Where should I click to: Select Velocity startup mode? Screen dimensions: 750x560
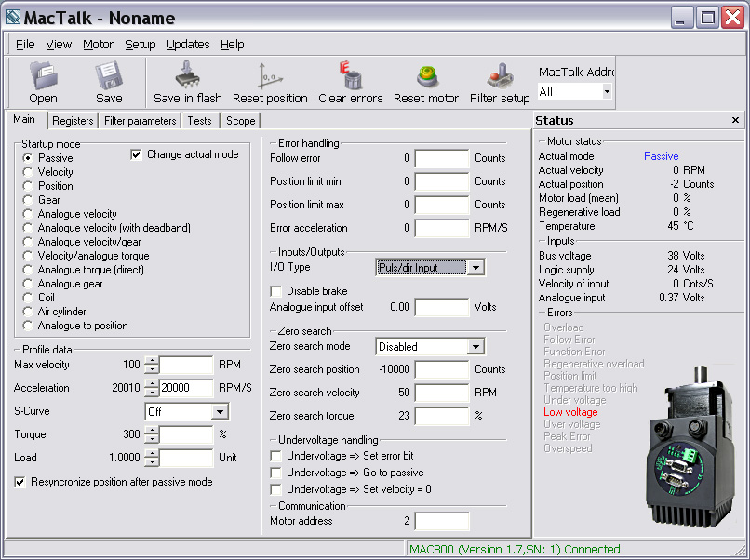click(x=28, y=172)
